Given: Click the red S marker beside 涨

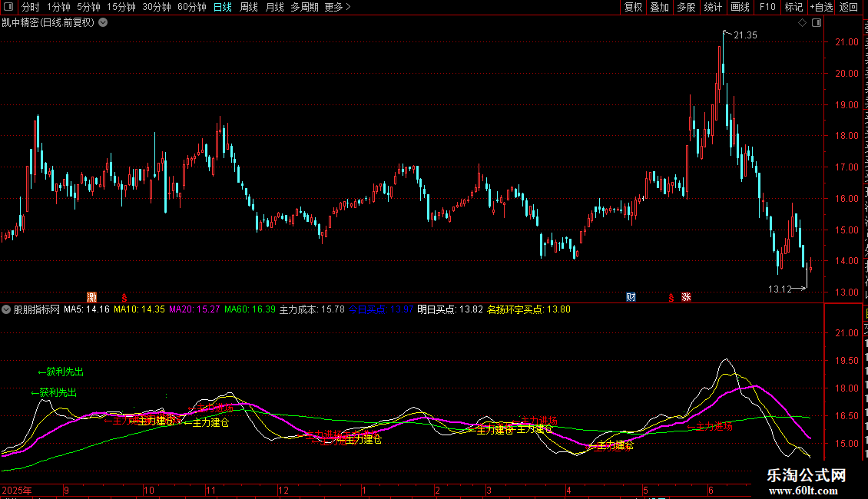Looking at the screenshot, I should 671,298.
